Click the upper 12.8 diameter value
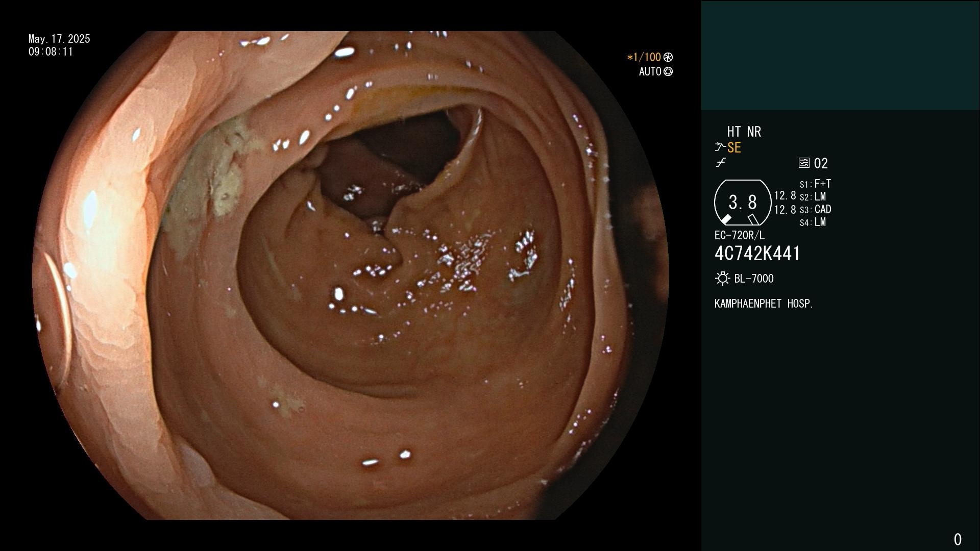 tap(785, 195)
